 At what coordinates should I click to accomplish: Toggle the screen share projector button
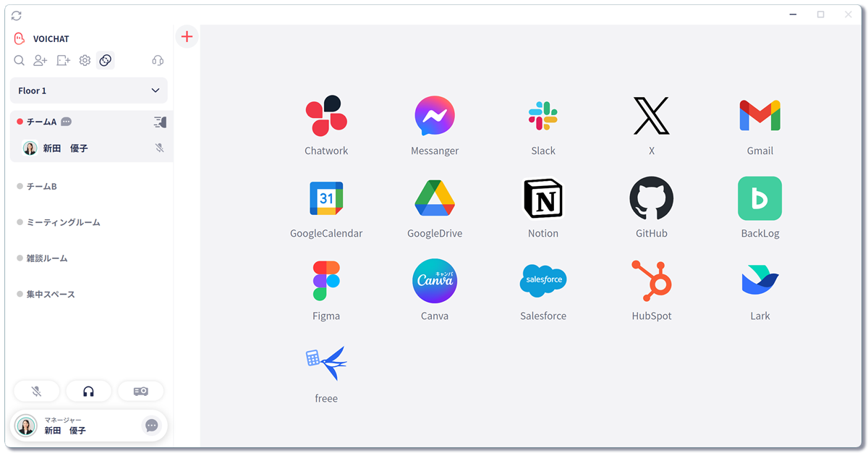click(140, 392)
